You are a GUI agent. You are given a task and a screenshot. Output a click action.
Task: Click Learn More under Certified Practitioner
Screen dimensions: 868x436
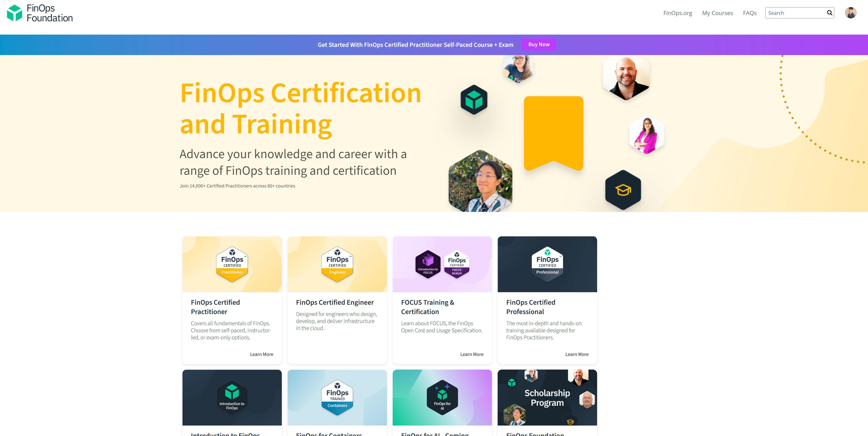pos(262,354)
